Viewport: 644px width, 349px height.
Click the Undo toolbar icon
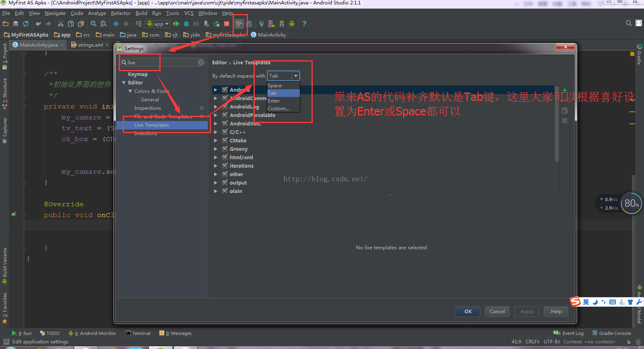tap(38, 24)
